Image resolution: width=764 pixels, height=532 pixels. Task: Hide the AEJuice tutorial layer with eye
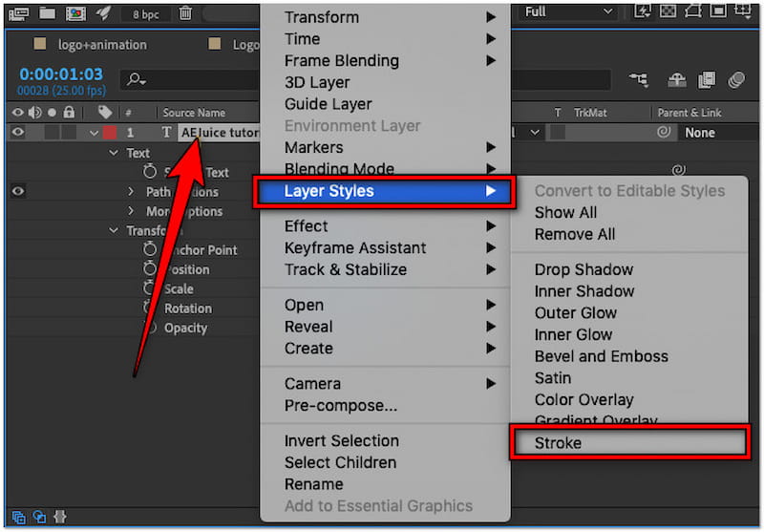17,133
